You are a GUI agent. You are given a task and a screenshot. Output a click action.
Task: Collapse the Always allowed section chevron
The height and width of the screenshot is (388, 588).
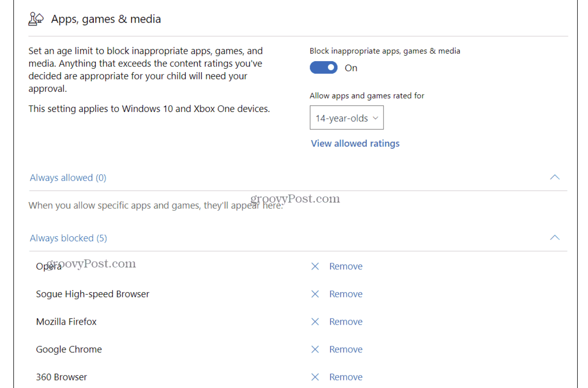click(x=555, y=177)
